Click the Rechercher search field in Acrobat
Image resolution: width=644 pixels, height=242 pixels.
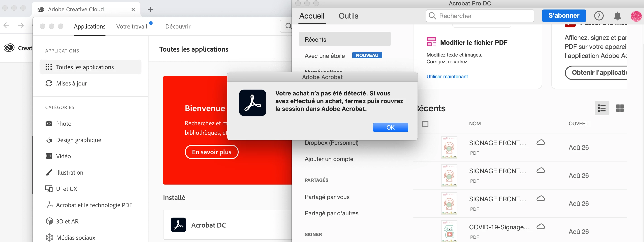480,16
